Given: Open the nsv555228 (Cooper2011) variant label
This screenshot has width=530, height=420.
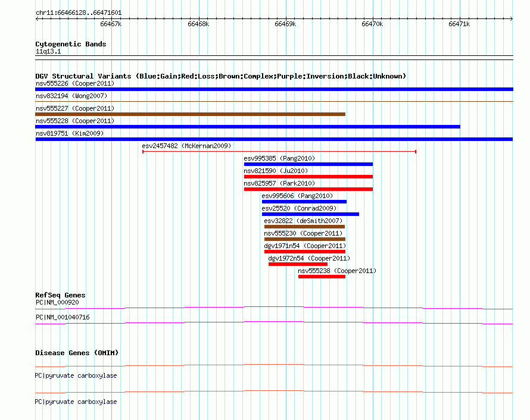Looking at the screenshot, I should [75, 121].
